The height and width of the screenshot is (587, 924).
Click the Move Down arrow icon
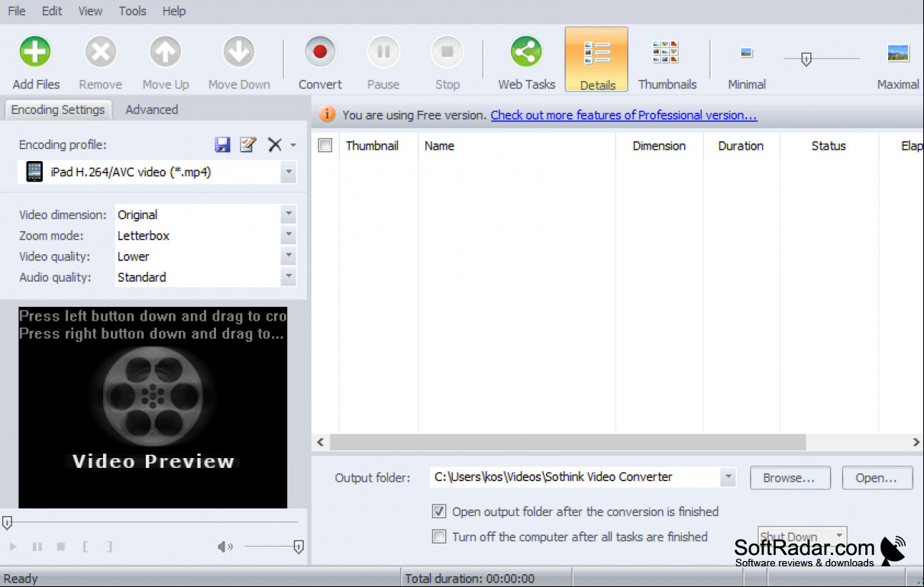(x=239, y=53)
